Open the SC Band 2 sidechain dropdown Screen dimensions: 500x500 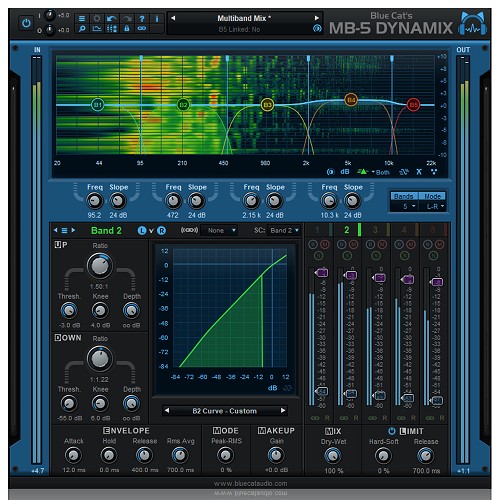pos(283,230)
